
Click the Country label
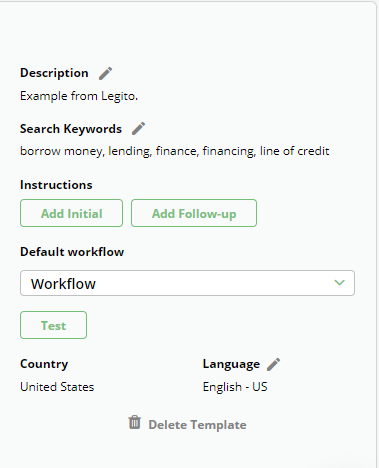pos(44,364)
